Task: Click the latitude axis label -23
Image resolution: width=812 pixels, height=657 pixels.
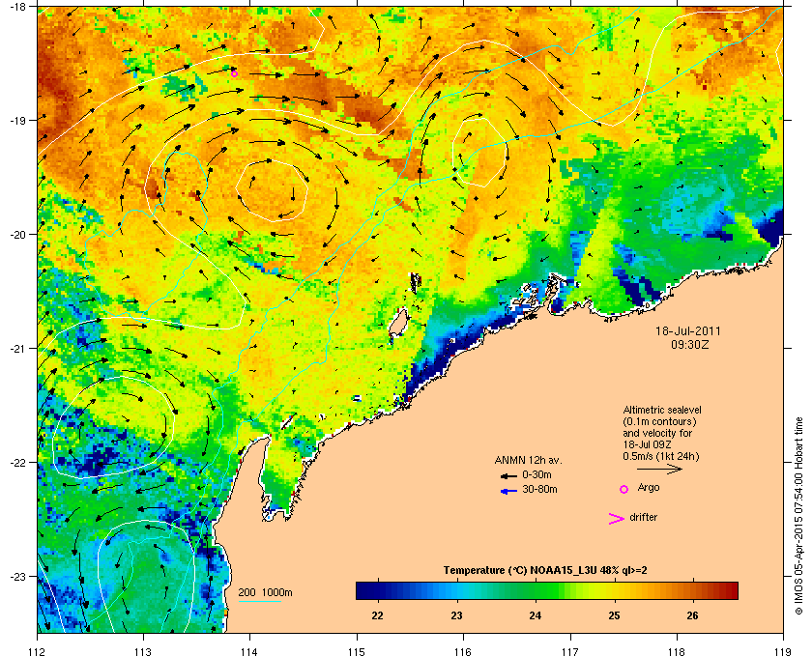Action: tap(17, 576)
